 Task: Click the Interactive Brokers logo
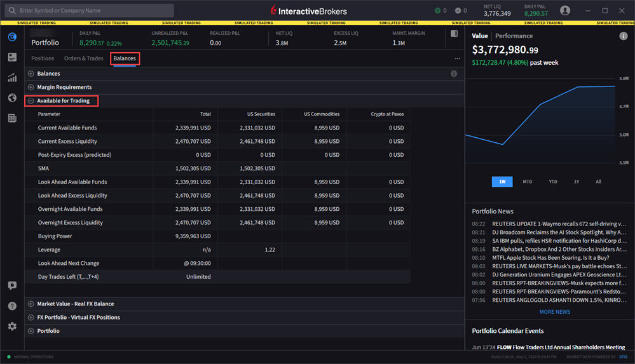(308, 11)
